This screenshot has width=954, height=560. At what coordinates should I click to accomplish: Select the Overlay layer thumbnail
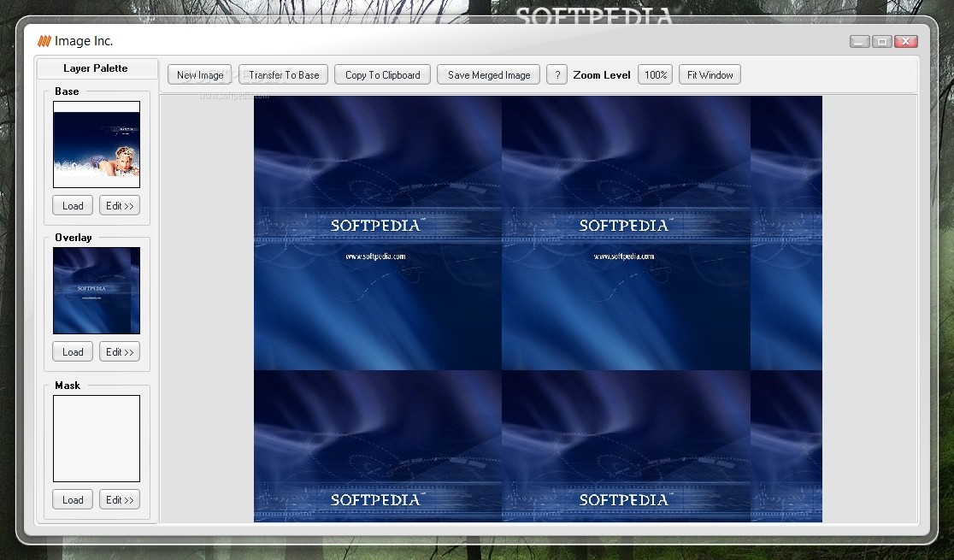[x=97, y=291]
